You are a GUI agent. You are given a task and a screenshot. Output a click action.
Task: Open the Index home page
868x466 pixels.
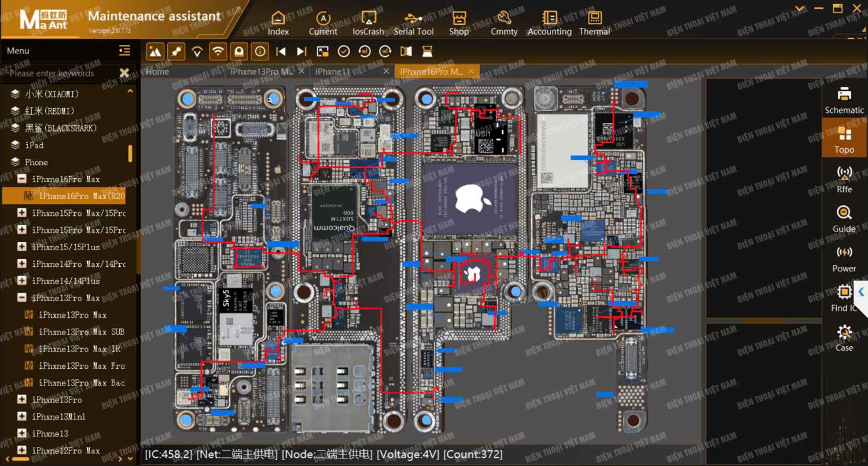[278, 23]
